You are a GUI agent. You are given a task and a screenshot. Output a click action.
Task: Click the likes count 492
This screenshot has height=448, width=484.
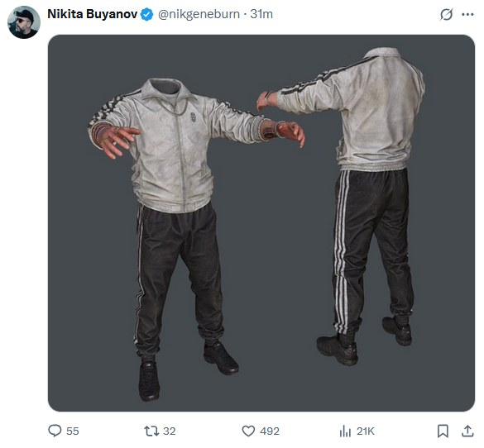click(x=270, y=431)
